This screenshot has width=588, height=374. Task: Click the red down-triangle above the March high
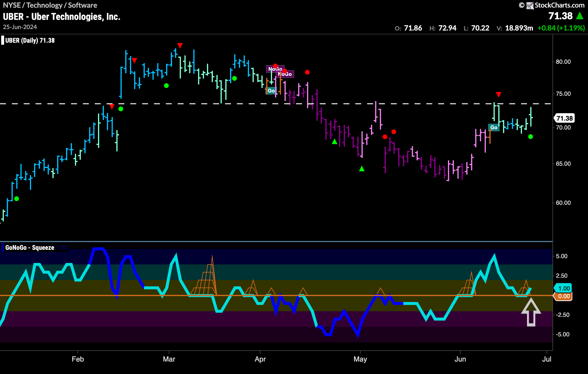(180, 45)
